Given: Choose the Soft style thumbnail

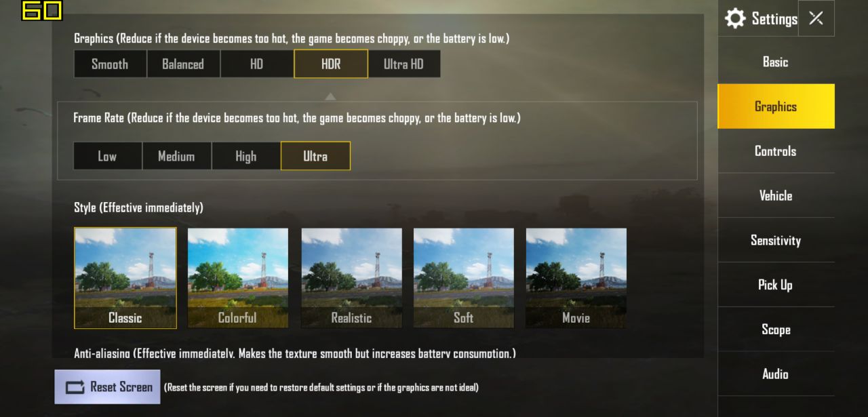Looking at the screenshot, I should [x=464, y=278].
